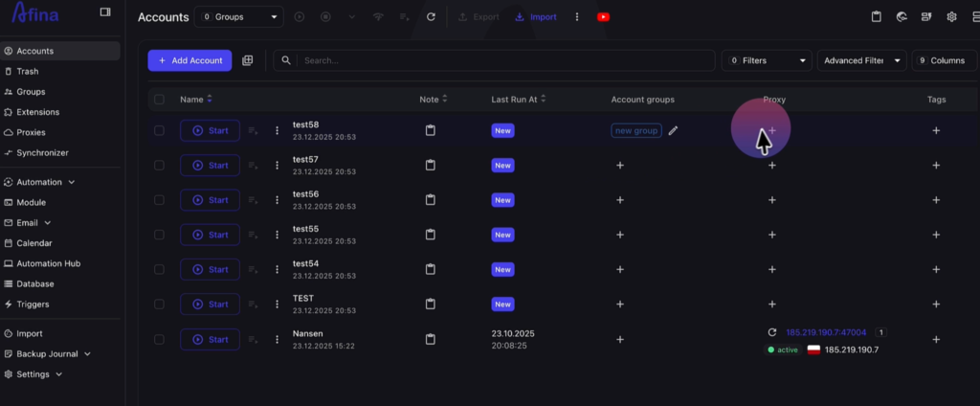Image resolution: width=980 pixels, height=406 pixels.
Task: Click the Import toolbar button
Action: click(536, 17)
